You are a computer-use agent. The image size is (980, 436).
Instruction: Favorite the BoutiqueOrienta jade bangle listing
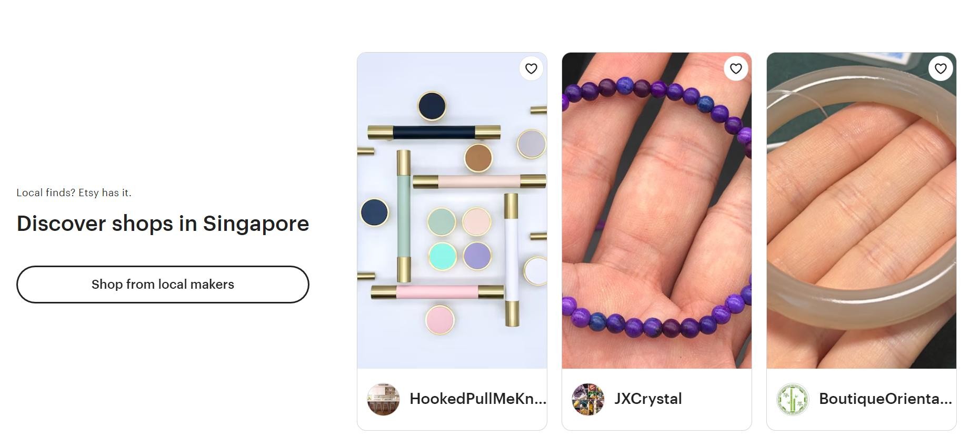[x=941, y=68]
